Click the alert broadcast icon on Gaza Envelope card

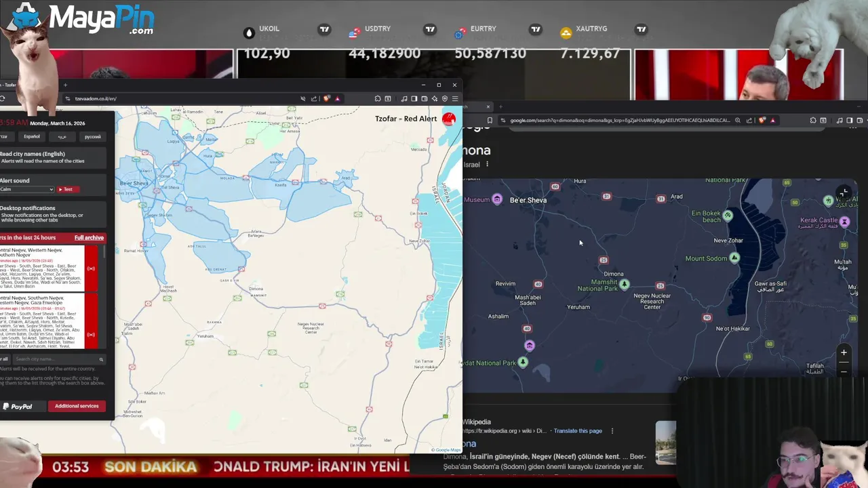pos(91,334)
